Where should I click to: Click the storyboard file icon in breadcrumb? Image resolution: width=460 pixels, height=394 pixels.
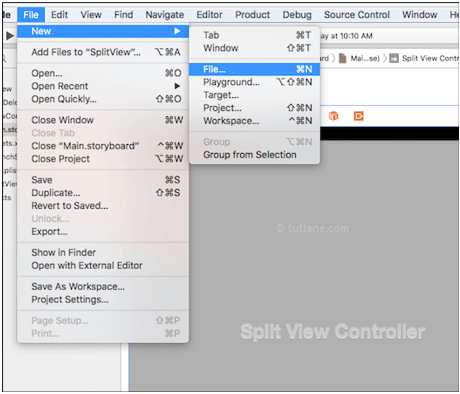coord(342,58)
